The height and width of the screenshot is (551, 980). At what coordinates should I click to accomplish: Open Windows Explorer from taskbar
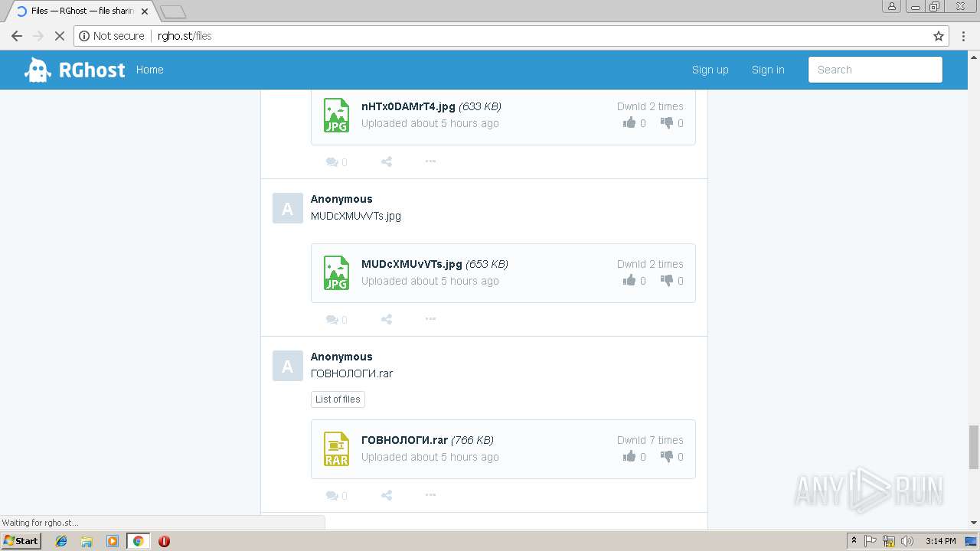(x=87, y=541)
